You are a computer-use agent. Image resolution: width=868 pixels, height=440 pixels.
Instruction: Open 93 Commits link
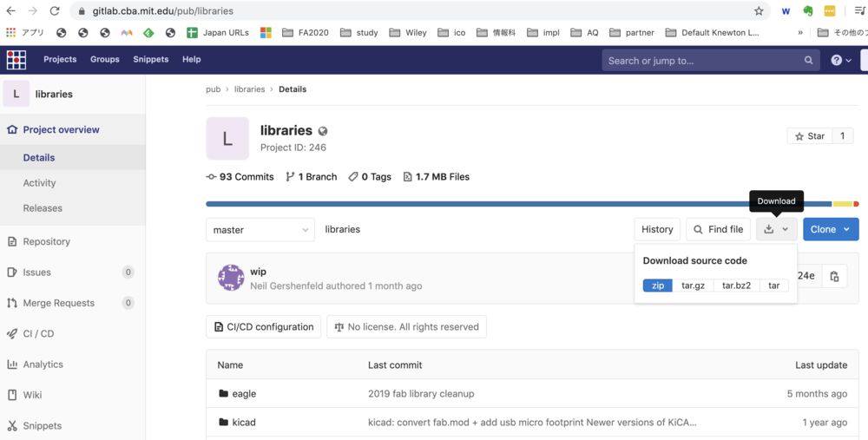click(x=240, y=177)
